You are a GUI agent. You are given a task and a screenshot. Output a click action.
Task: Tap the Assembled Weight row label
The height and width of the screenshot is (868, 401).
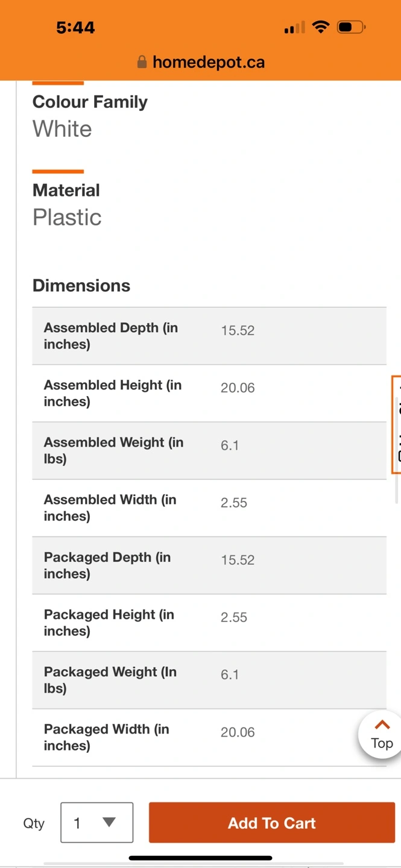113,450
